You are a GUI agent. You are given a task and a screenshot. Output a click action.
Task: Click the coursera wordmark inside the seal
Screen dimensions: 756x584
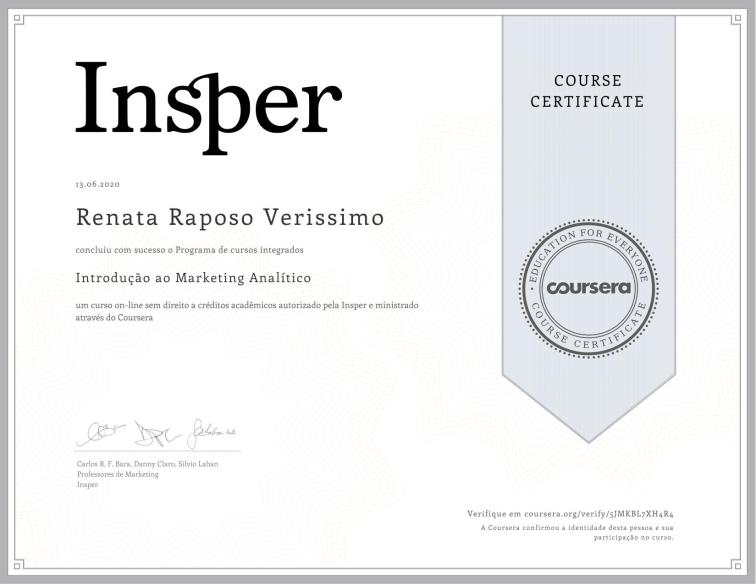click(585, 288)
